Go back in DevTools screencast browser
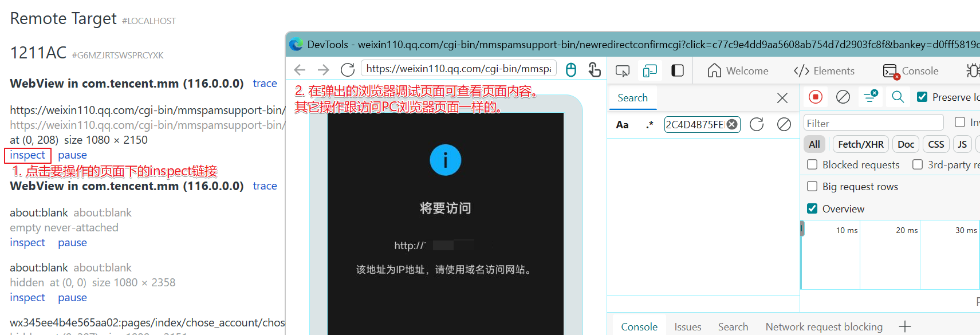Screen dimensions: 980x335 (300, 70)
